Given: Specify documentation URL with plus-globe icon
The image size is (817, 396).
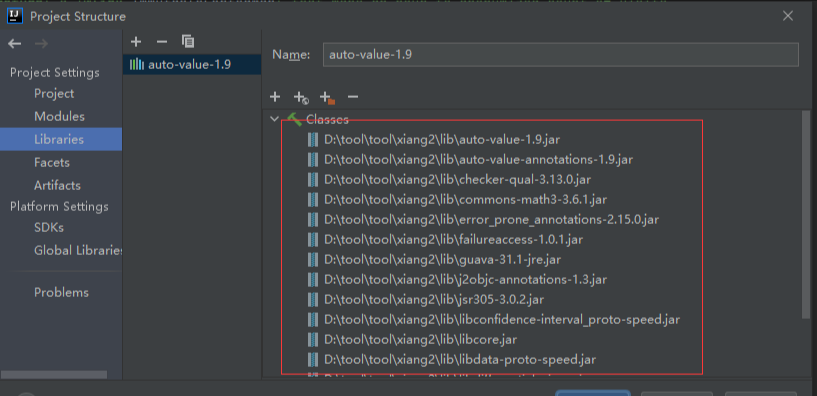Looking at the screenshot, I should (301, 97).
